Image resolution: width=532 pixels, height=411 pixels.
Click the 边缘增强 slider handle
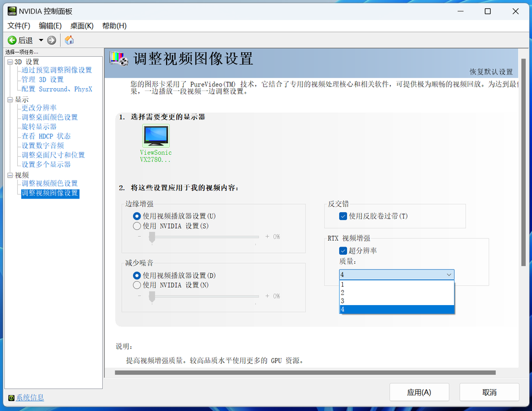152,237
